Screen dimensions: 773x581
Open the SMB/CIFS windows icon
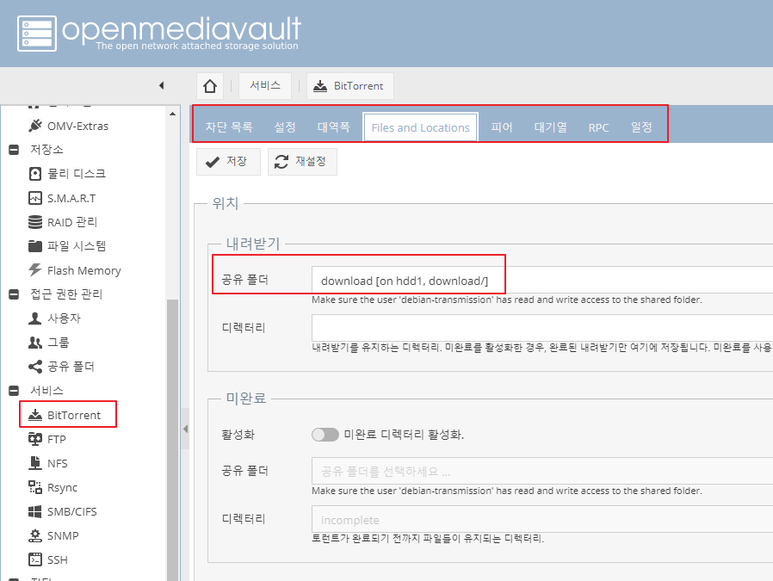pos(35,512)
